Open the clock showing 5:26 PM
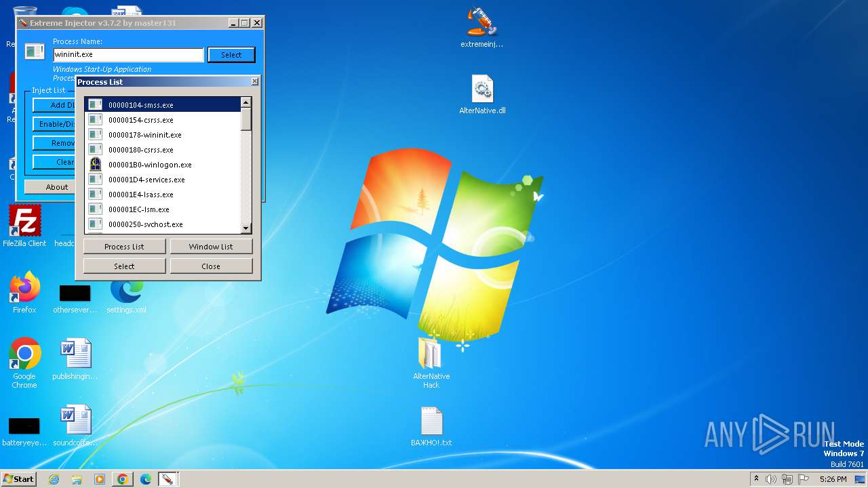Viewport: 868px width, 488px height. coord(833,479)
